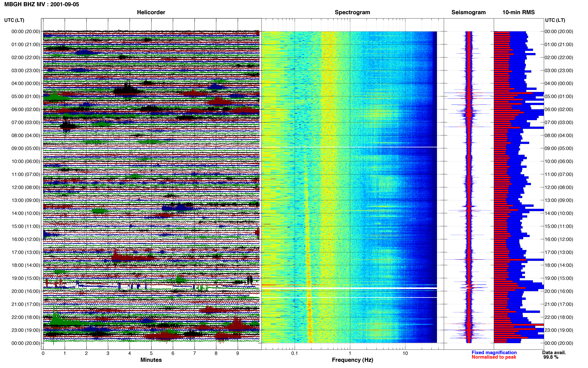
Task: Click '14:00 (10:00)' on the Helicorder time axis
Action: 26,213
